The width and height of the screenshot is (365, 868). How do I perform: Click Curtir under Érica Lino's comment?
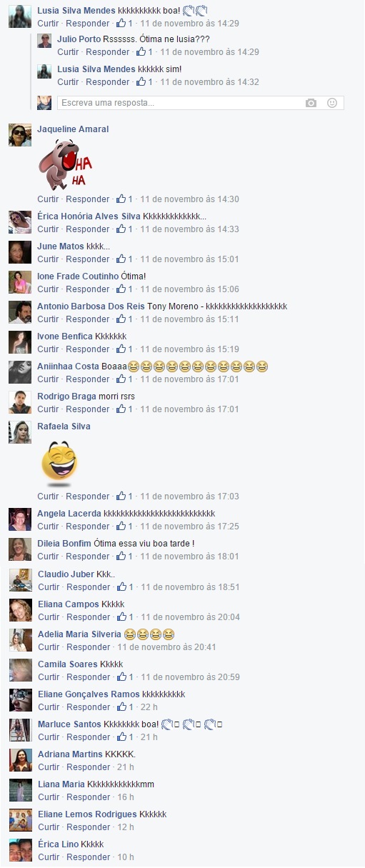48,857
